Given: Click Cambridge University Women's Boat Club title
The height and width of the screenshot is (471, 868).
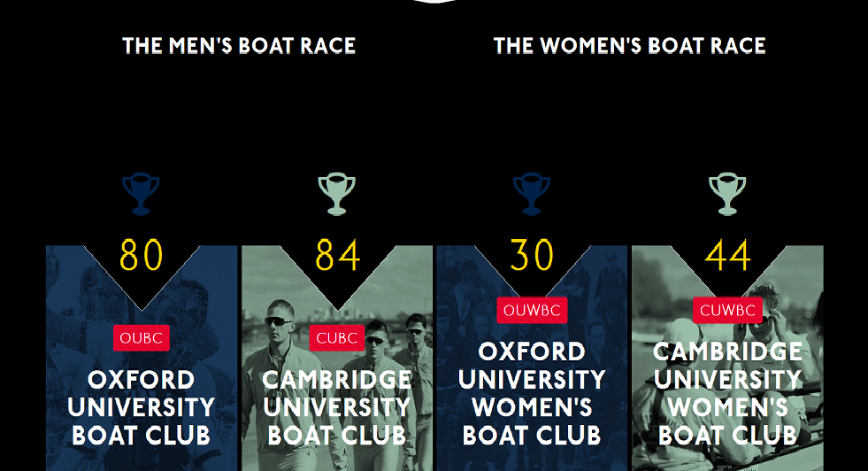Looking at the screenshot, I should tap(727, 393).
